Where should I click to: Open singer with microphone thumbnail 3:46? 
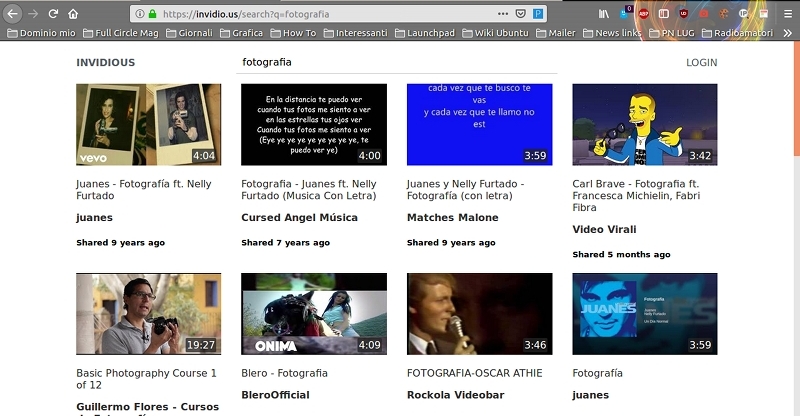click(x=480, y=314)
